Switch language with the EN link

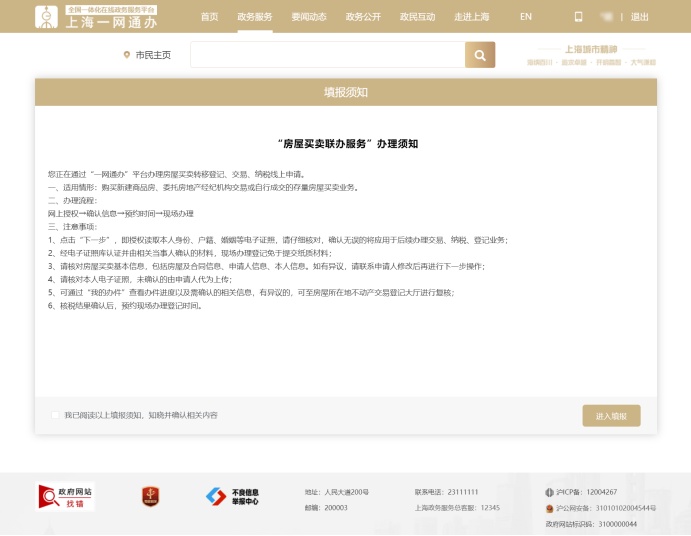pyautogui.click(x=526, y=17)
